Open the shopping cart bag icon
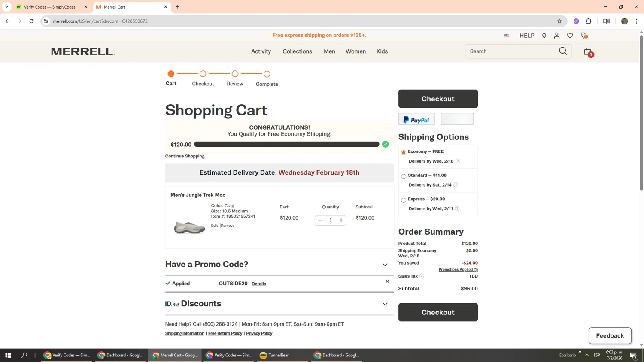The image size is (644, 362). tap(588, 51)
